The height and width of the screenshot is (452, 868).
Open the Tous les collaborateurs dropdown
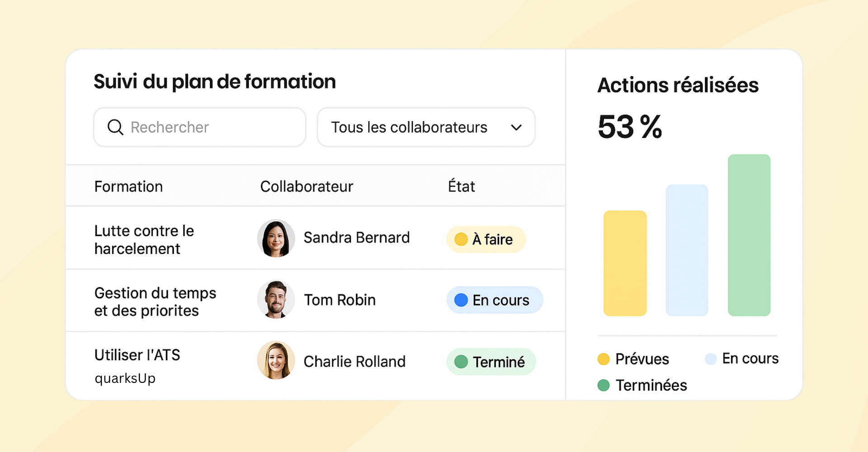(x=426, y=127)
